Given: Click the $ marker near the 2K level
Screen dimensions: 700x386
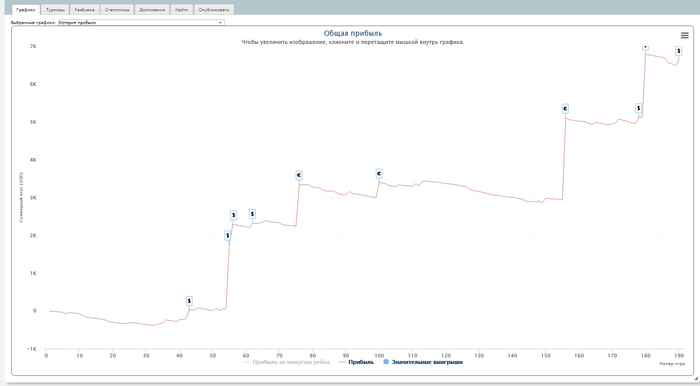Looking at the screenshot, I should pos(228,236).
